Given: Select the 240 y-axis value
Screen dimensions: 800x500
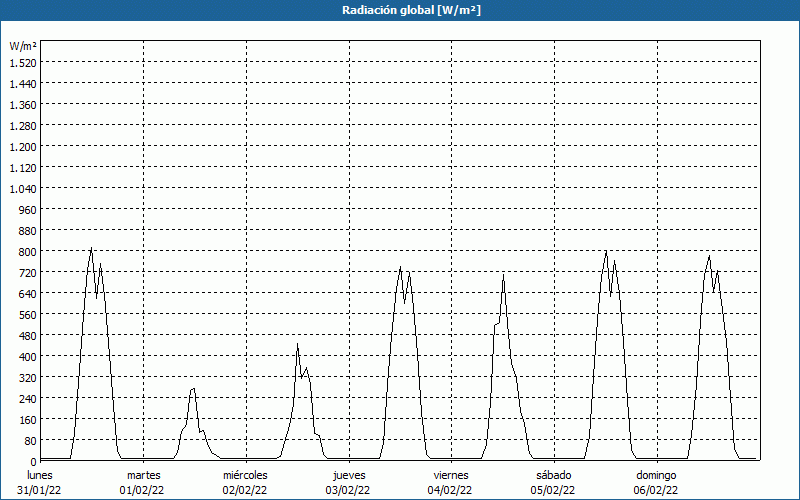Looking at the screenshot, I should [28, 398].
